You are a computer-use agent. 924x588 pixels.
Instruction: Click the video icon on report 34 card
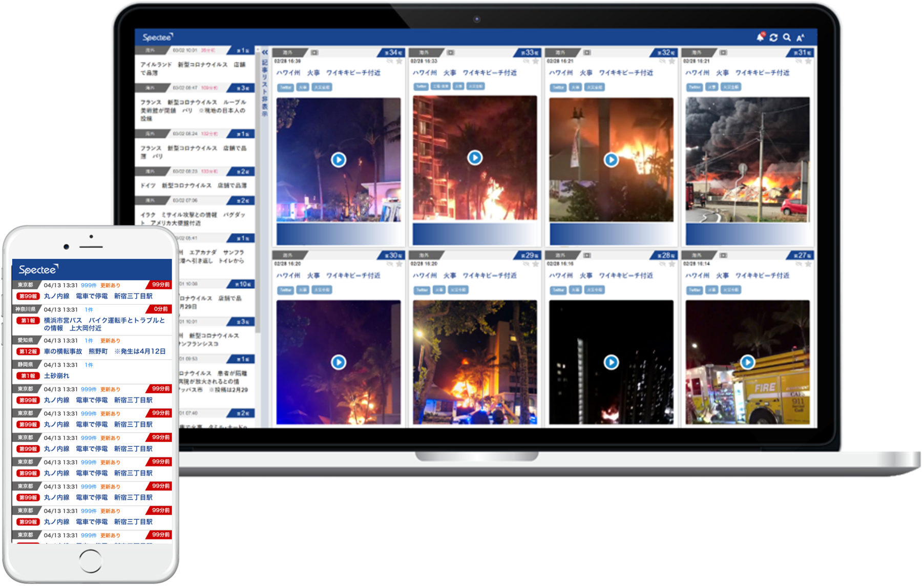click(314, 53)
